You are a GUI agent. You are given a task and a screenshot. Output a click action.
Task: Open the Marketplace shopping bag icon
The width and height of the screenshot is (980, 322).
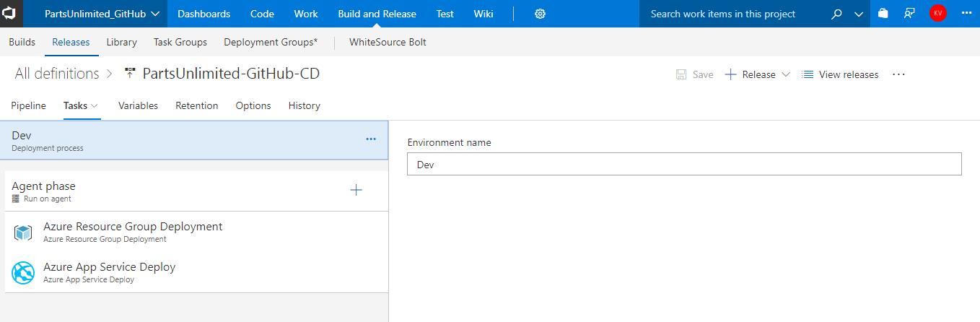tap(883, 14)
